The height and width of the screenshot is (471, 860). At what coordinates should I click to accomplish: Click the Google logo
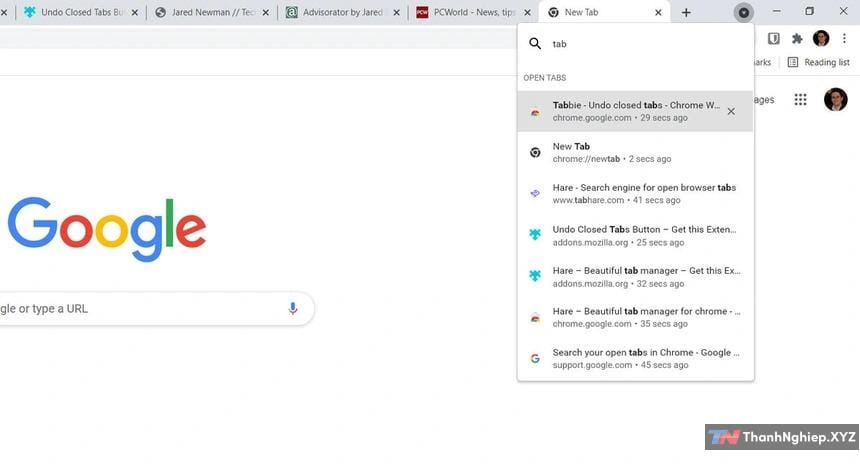tap(106, 229)
